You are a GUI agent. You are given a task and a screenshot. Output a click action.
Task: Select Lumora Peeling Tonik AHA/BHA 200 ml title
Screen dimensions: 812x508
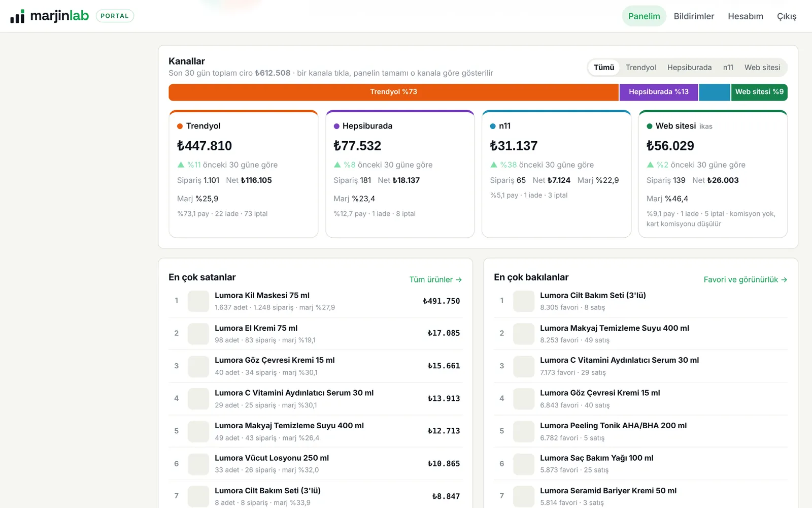click(613, 426)
